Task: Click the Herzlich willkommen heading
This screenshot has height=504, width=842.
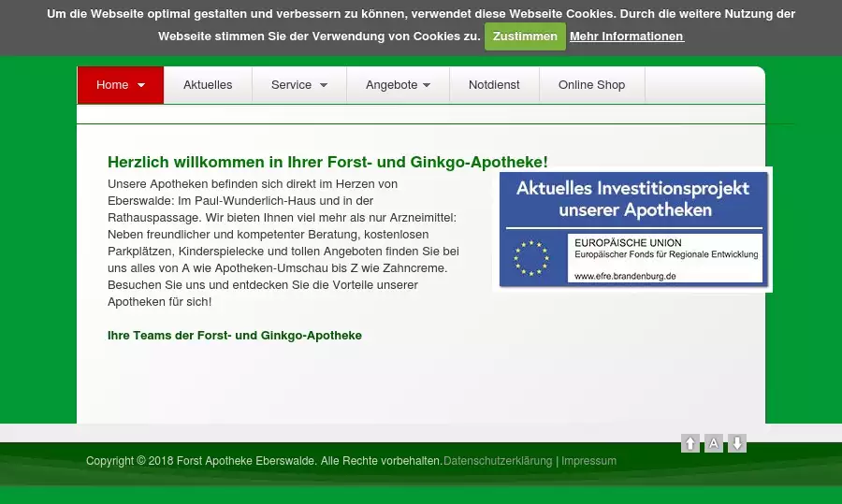Action: tap(327, 162)
